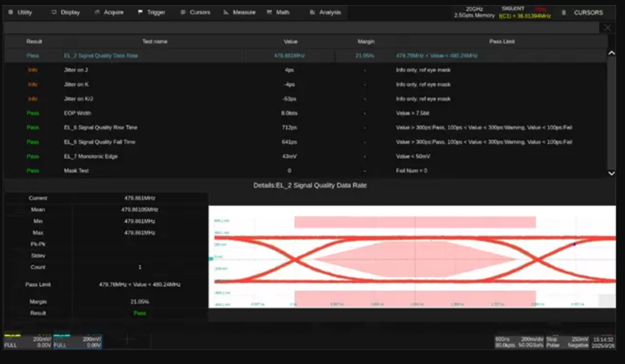Click the Acquire menu icon
Image resolution: width=625 pixels, height=364 pixels.
click(98, 12)
